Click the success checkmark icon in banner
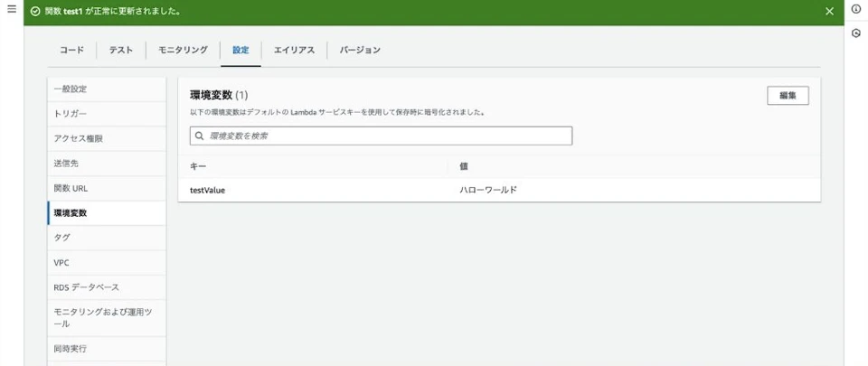 tap(35, 11)
